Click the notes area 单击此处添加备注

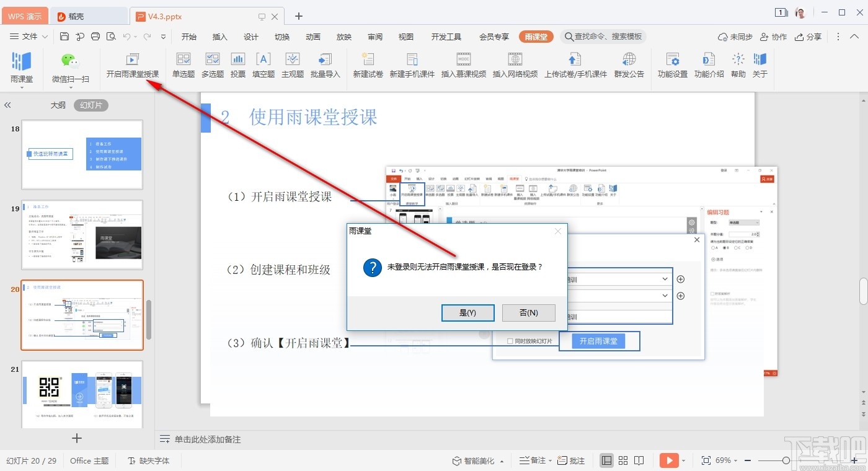click(208, 439)
